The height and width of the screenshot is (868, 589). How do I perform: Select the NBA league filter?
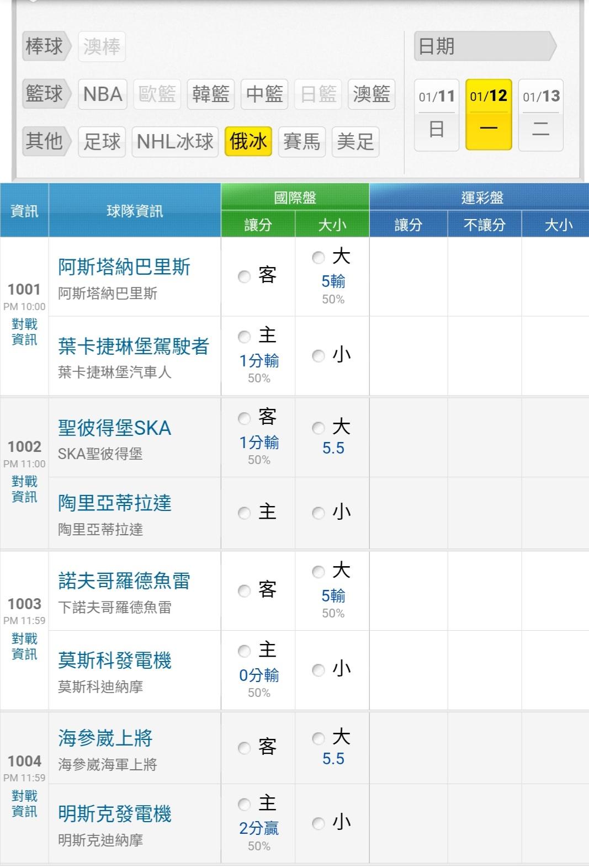[x=102, y=94]
